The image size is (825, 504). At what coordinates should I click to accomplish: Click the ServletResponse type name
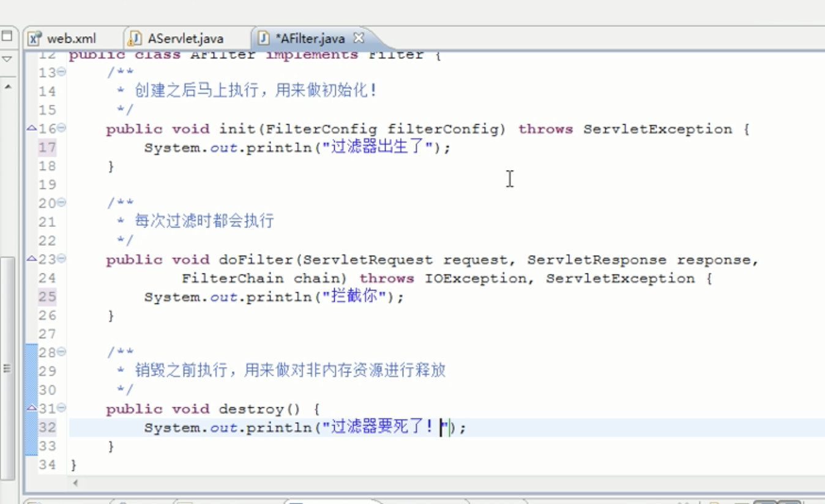(597, 260)
